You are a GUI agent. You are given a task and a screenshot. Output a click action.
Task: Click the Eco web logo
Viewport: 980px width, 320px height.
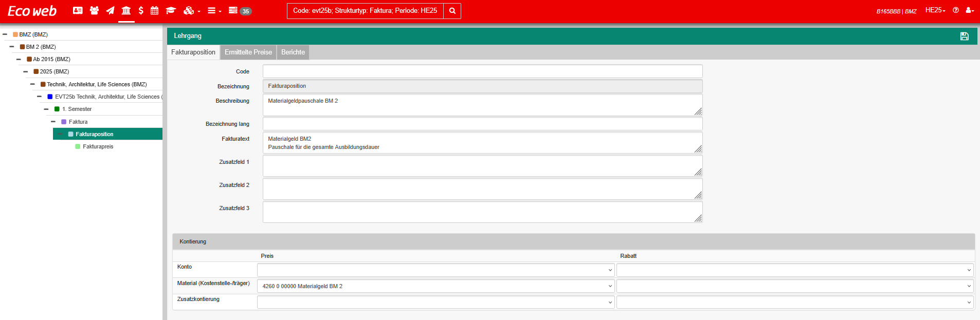pos(32,11)
